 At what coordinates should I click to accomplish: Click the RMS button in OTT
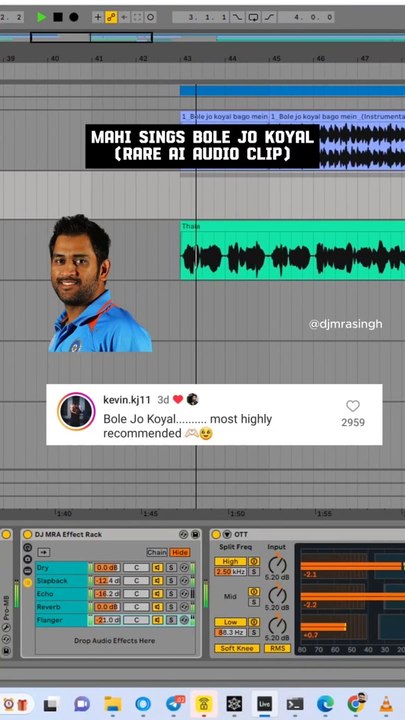(277, 648)
